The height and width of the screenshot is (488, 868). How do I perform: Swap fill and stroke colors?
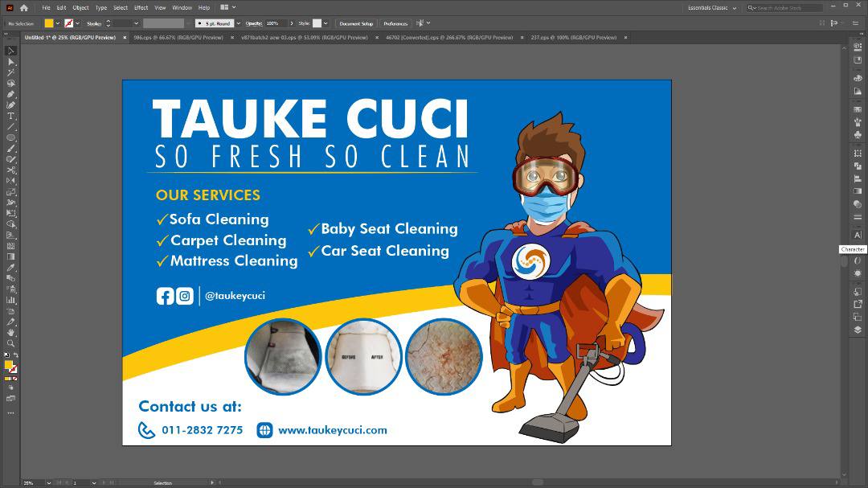[16, 355]
